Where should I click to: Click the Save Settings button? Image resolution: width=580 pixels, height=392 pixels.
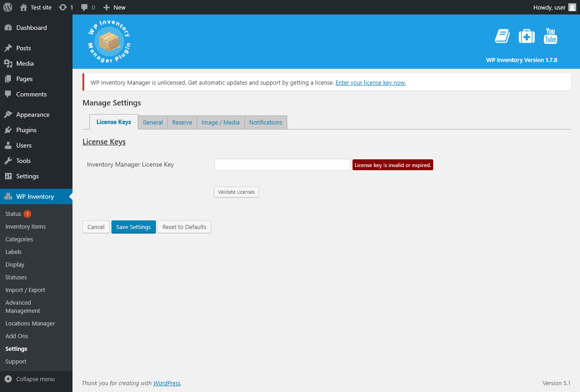coord(134,227)
